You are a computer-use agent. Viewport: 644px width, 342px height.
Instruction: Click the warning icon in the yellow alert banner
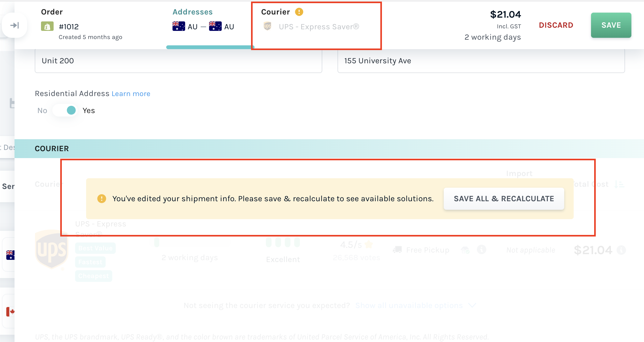(x=101, y=198)
